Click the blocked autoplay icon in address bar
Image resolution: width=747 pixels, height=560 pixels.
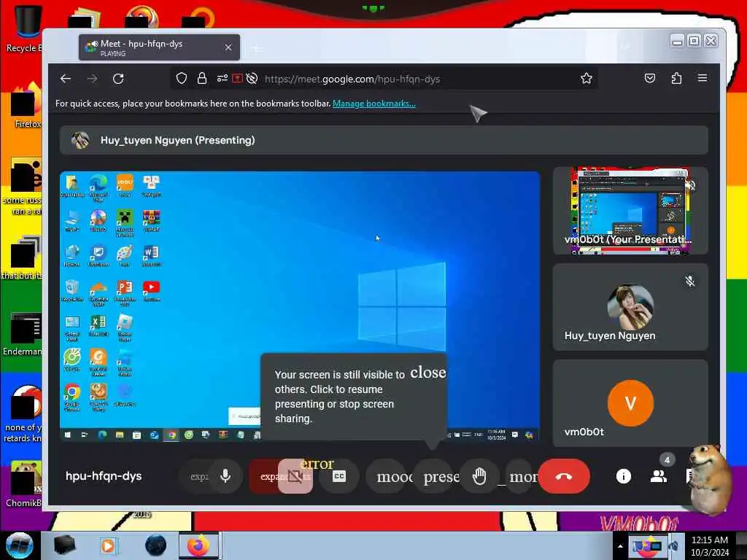click(x=252, y=79)
